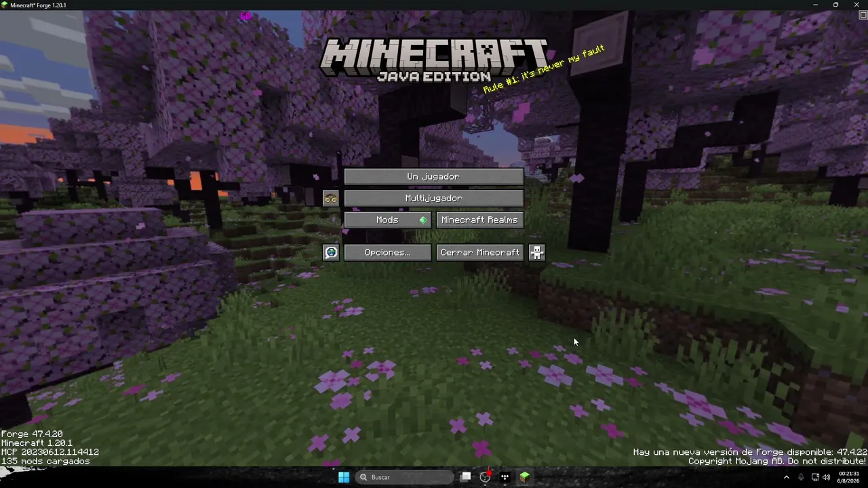Start a game with Un jugador

pyautogui.click(x=434, y=176)
